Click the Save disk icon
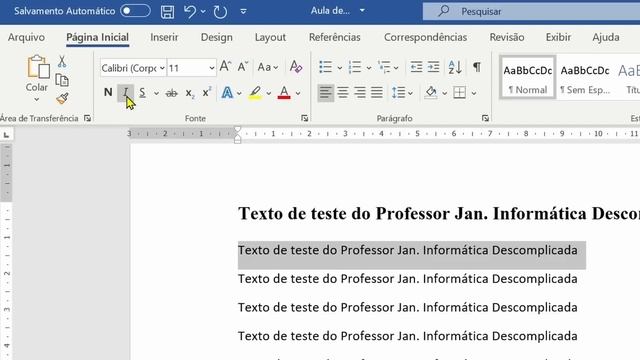 coord(167,11)
